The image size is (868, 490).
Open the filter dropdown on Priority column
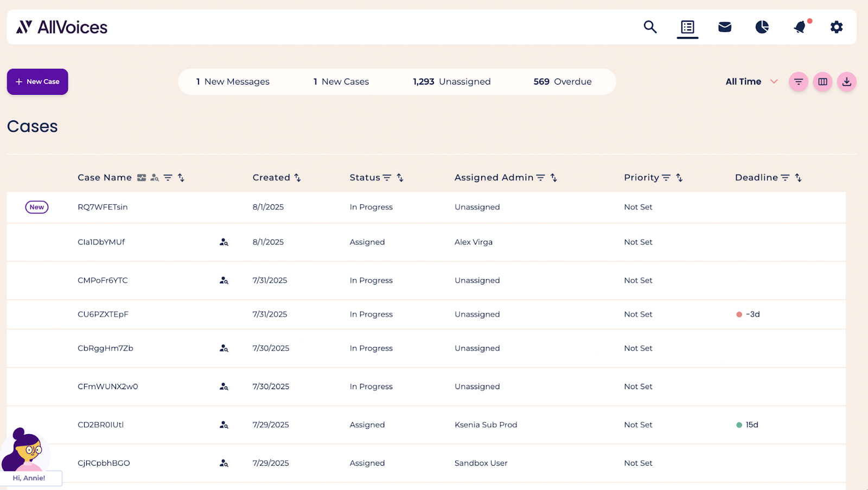667,177
